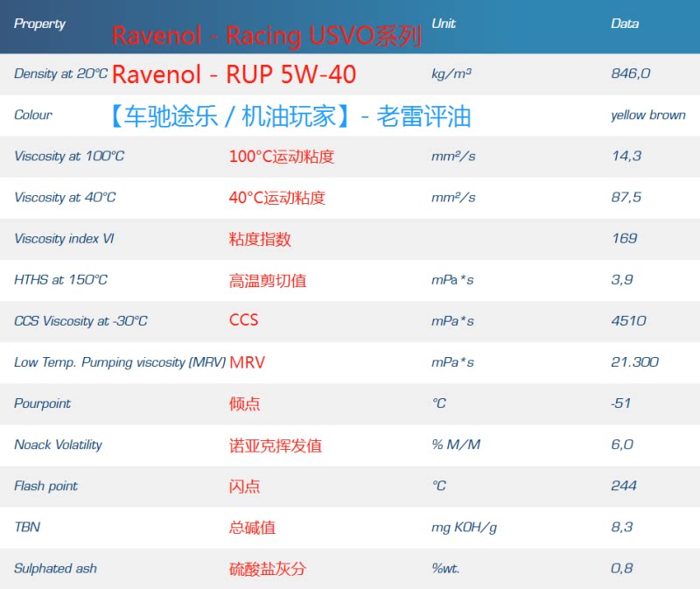Click the Ravenol - Racing USVO系列 title
The width and height of the screenshot is (700, 589).
coord(267,36)
